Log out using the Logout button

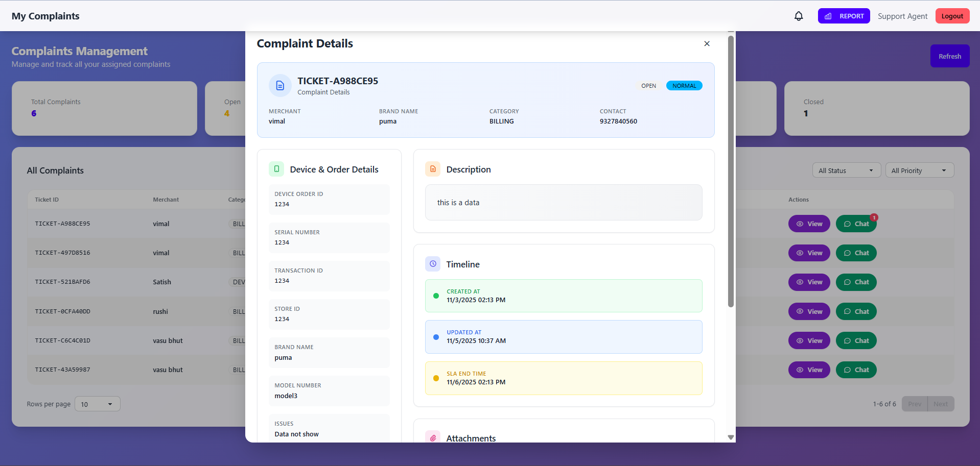[x=952, y=16]
